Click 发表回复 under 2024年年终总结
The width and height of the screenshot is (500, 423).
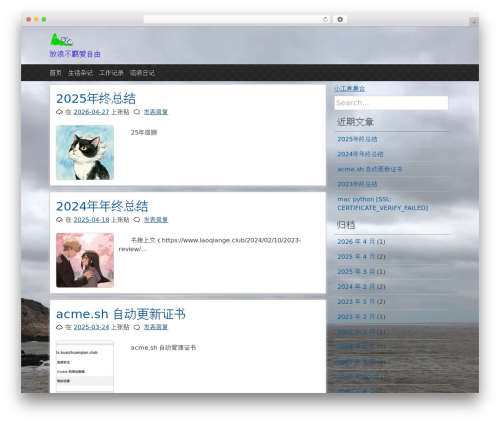click(156, 220)
